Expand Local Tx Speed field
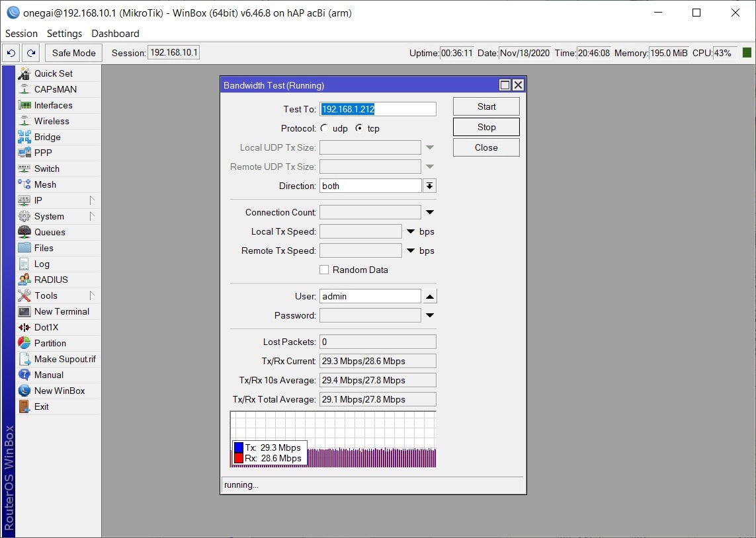 coord(411,232)
